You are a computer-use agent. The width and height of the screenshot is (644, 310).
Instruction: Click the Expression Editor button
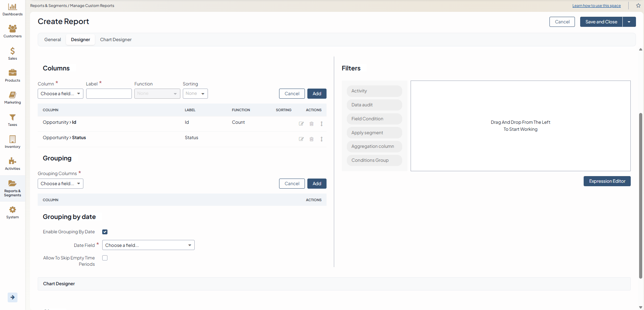tap(607, 181)
